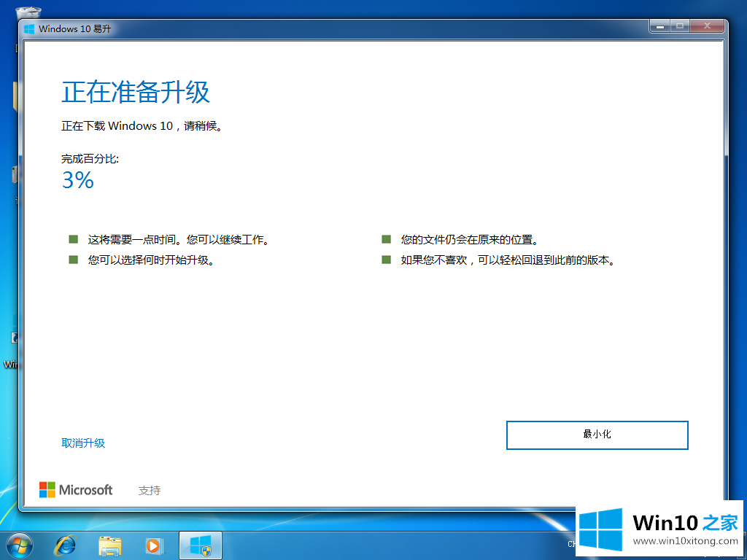Click the text 正在下载 Windows 10，请稍候。
Image resolution: width=747 pixels, height=560 pixels.
[x=142, y=126]
